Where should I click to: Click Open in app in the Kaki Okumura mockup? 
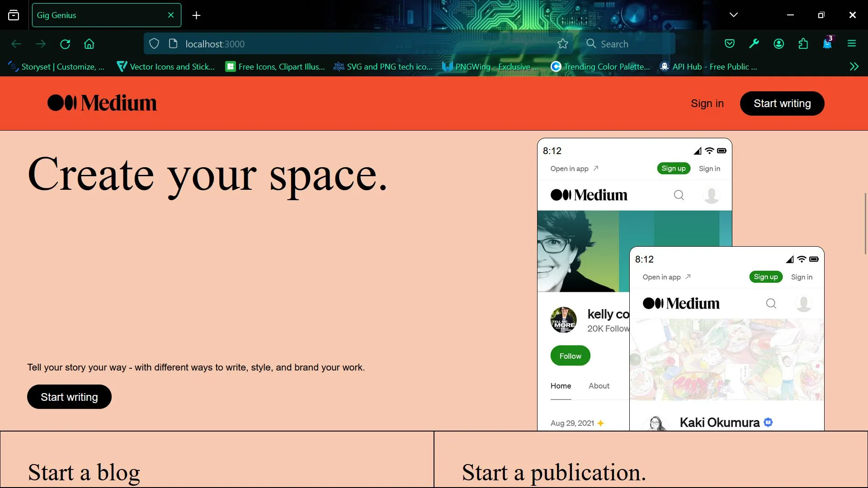[x=666, y=277]
